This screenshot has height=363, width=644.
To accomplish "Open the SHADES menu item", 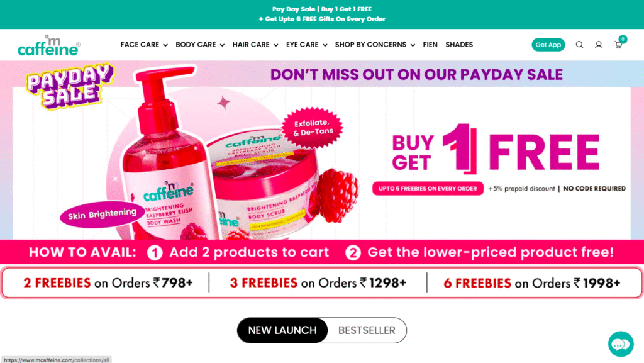I will coord(459,44).
